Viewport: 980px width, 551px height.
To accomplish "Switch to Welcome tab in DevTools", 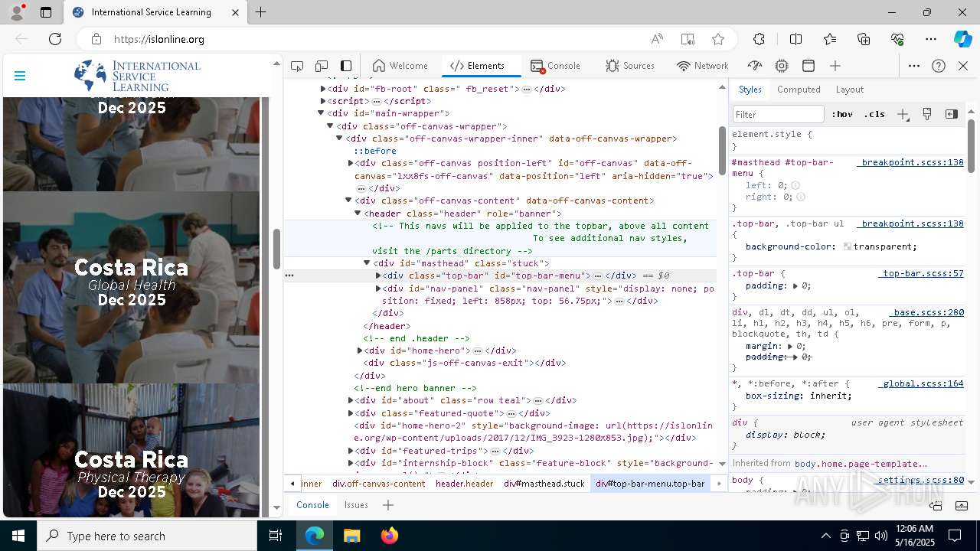I will [400, 66].
